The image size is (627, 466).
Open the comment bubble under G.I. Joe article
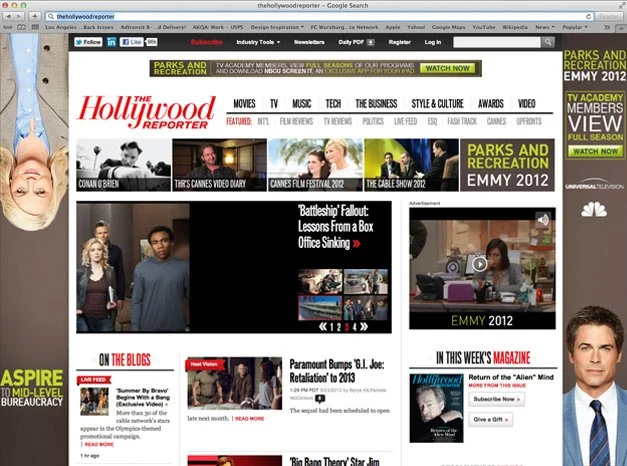click(320, 398)
